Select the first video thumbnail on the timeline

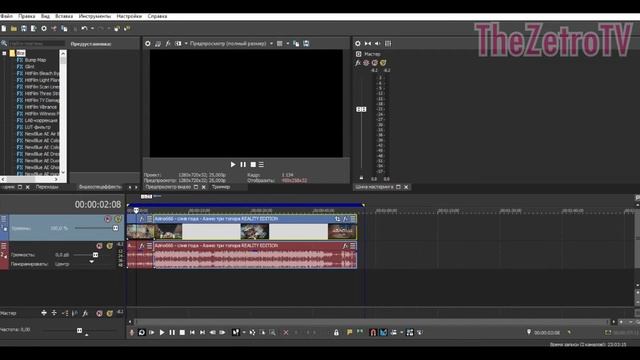(x=140, y=231)
